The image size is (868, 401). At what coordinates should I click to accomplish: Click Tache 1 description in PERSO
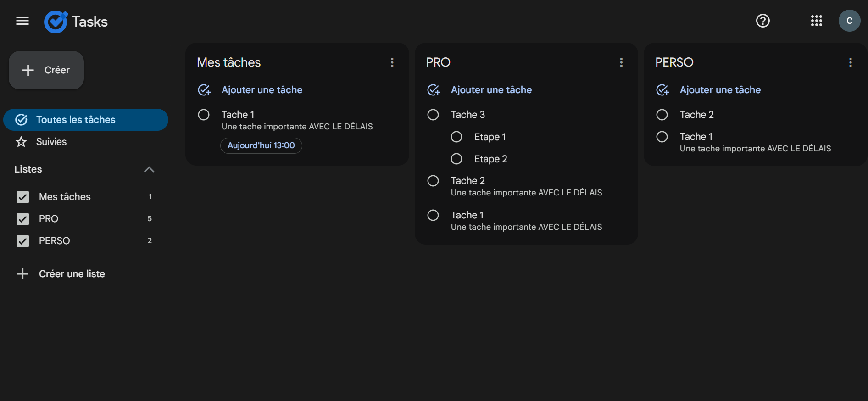(x=755, y=149)
